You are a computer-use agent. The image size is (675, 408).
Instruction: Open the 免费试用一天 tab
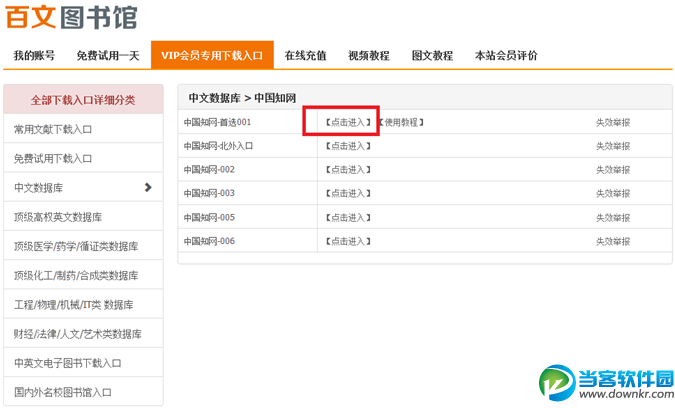coord(108,56)
